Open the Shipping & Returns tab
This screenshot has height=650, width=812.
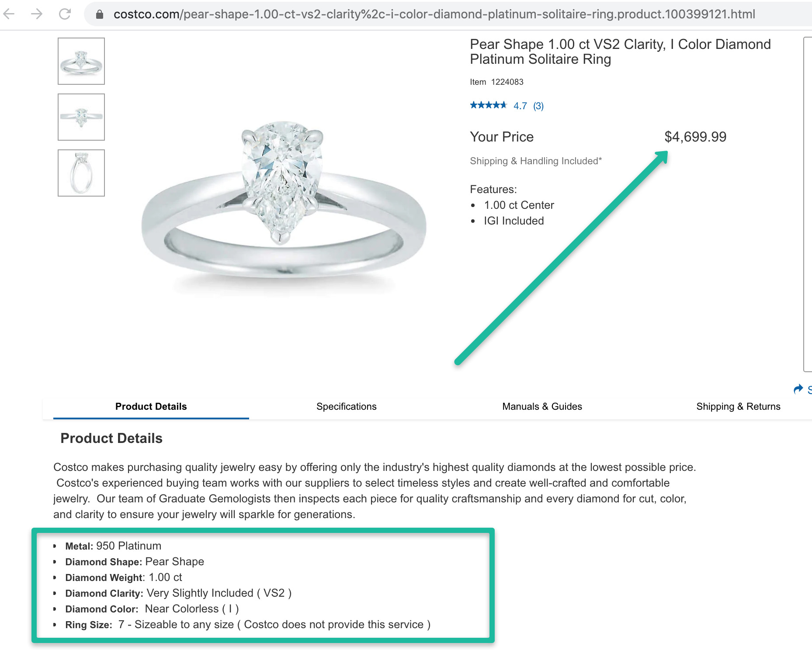pos(738,407)
